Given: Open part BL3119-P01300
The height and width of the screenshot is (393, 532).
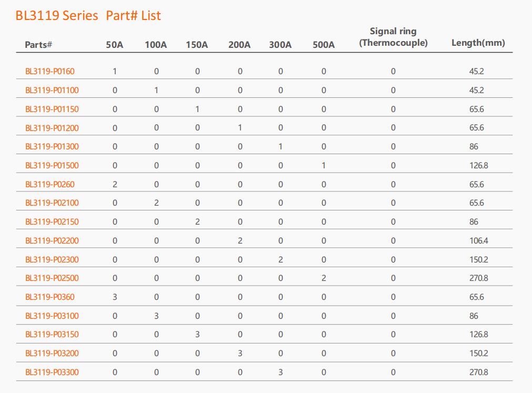Looking at the screenshot, I should click(52, 147).
